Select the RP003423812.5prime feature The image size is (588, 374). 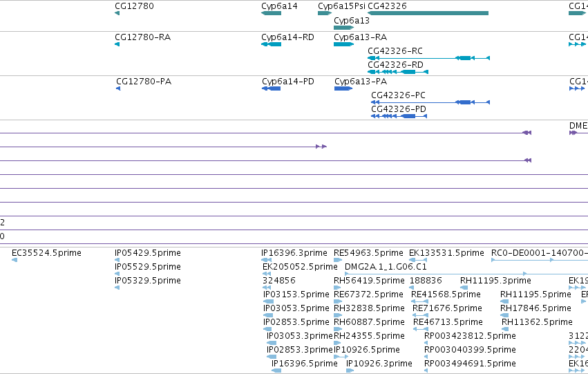(470, 336)
